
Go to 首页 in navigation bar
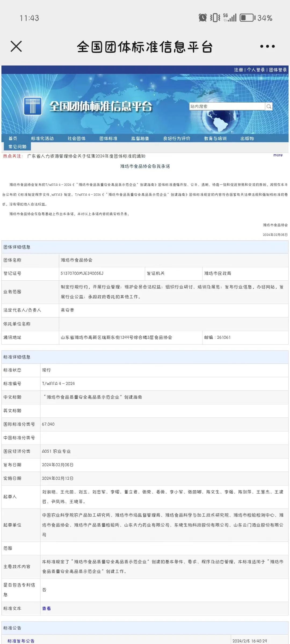(x=13, y=139)
